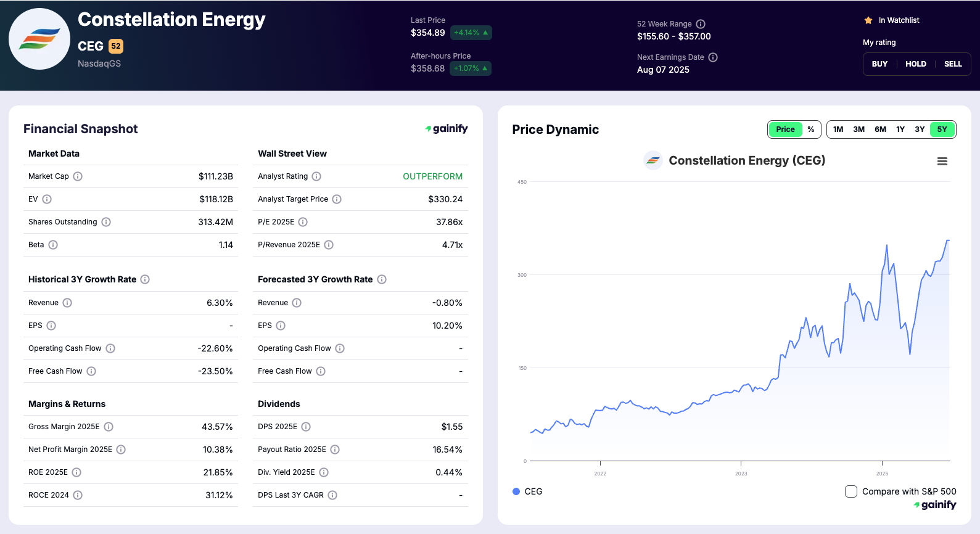The width and height of the screenshot is (980, 534).
Task: Click info icon beside historical Free Cash Flow
Action: point(91,371)
